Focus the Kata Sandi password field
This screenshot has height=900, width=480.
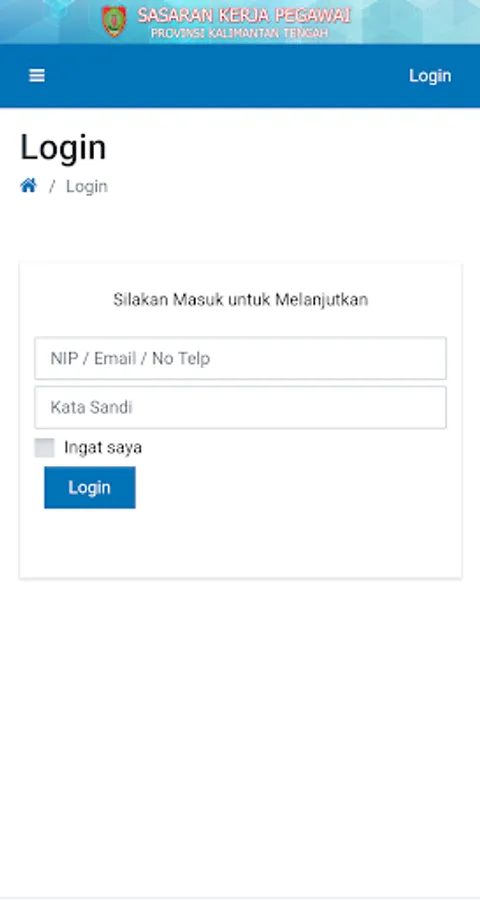pyautogui.click(x=240, y=408)
